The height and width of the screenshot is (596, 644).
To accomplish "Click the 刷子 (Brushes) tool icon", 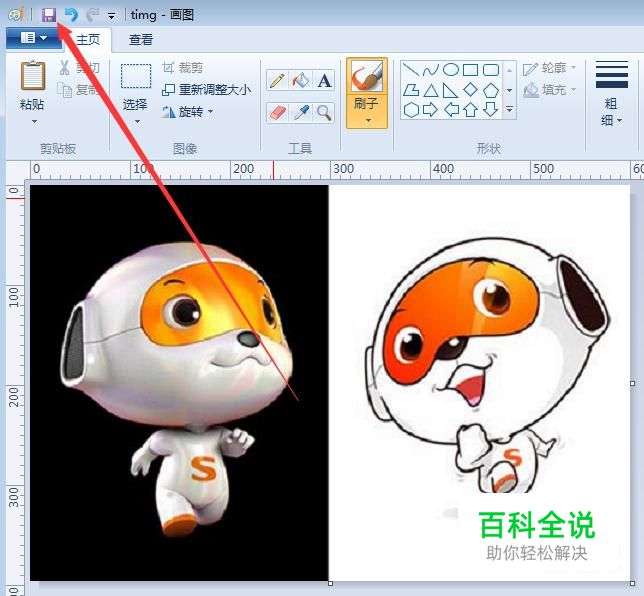I will click(x=367, y=76).
